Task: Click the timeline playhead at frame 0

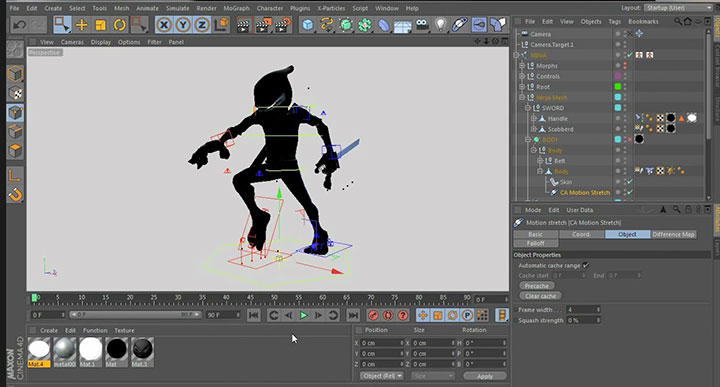Action: (x=34, y=298)
